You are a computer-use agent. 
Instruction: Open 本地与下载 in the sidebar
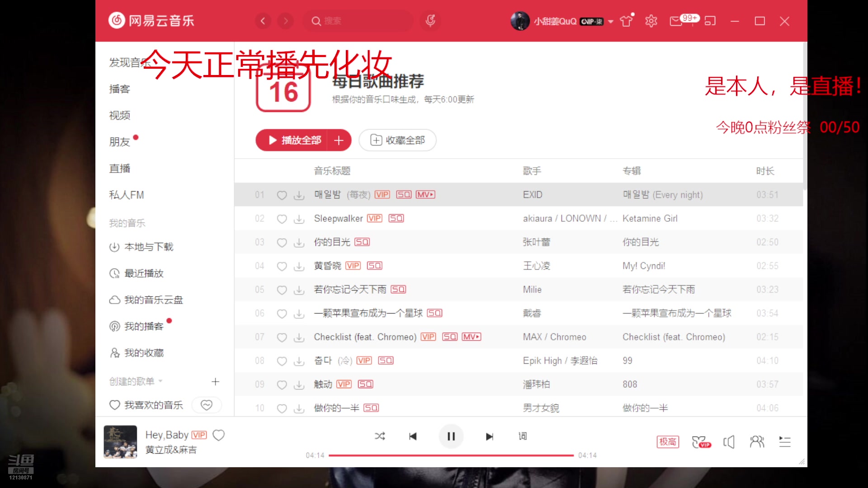click(x=142, y=247)
